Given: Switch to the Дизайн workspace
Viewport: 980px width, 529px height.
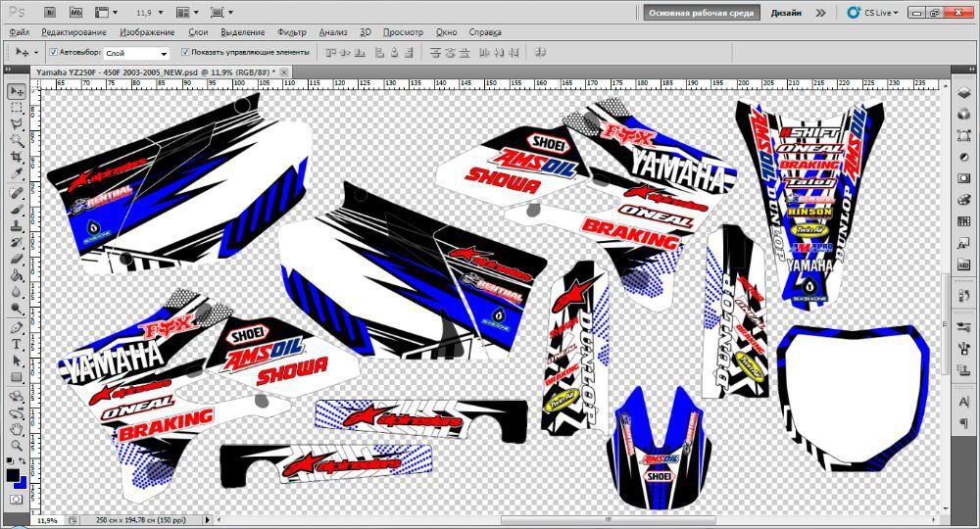Looking at the screenshot, I should 786,13.
